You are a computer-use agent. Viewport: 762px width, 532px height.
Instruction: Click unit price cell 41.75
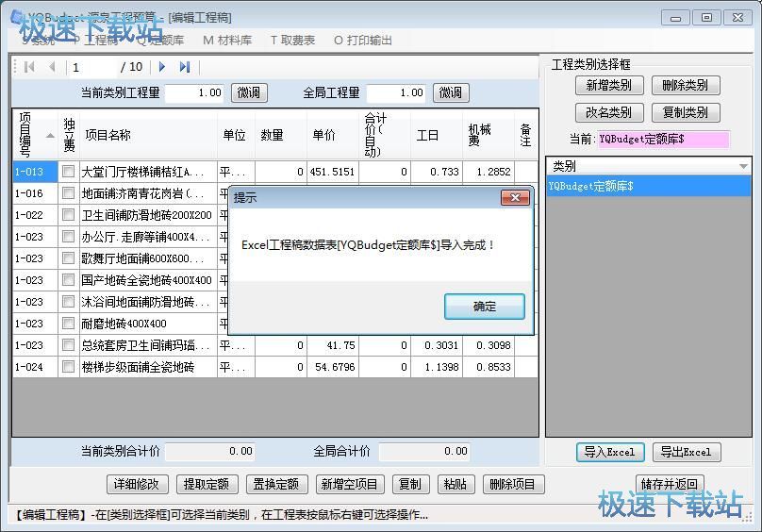(x=333, y=345)
